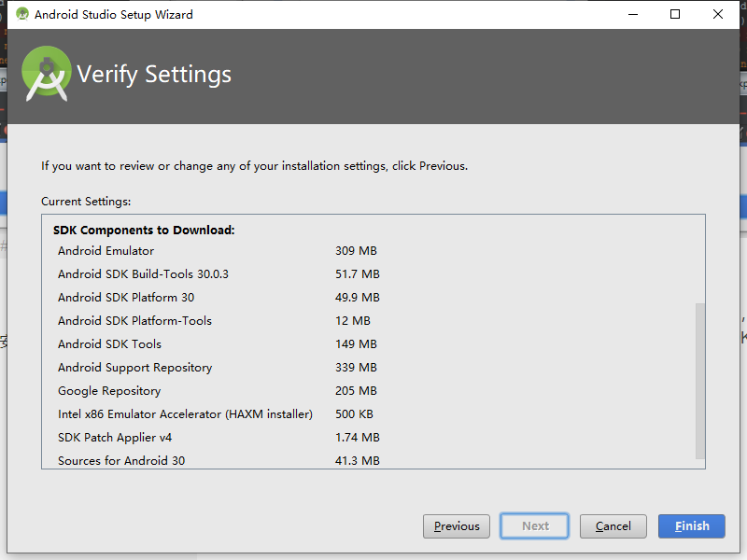Select 'Android SDK Tools' entry
Screen dimensions: 747x560
[109, 344]
